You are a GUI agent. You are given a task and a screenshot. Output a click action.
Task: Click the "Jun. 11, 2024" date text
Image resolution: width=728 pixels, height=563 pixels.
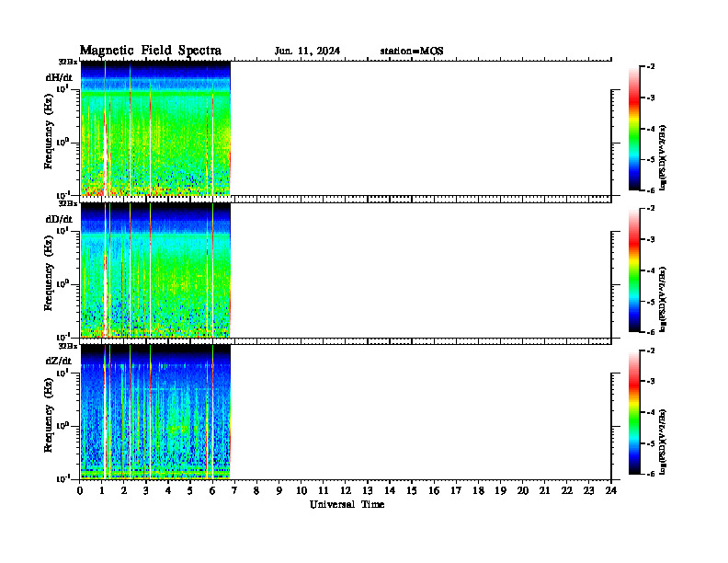tap(307, 52)
